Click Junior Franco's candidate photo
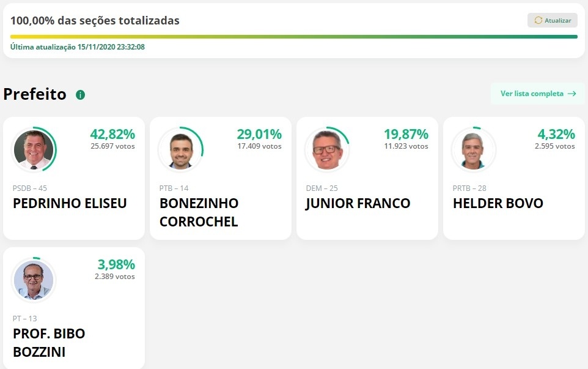588x369 pixels. coord(327,150)
